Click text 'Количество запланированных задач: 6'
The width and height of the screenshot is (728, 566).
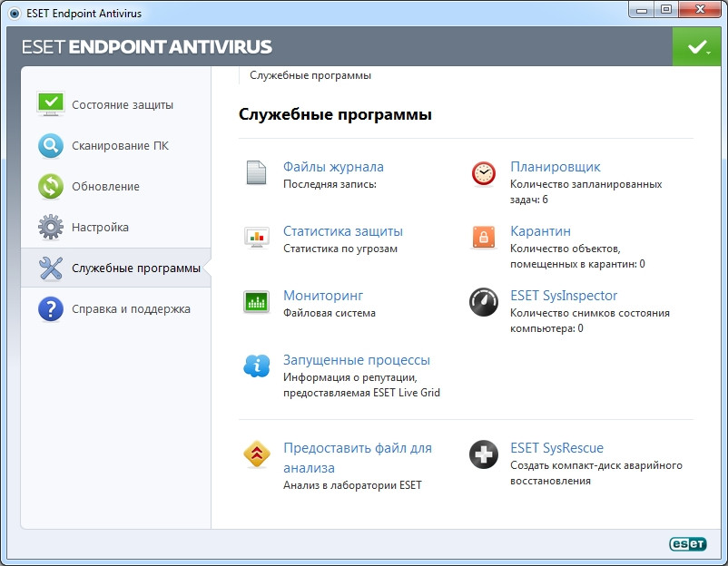[x=585, y=192]
